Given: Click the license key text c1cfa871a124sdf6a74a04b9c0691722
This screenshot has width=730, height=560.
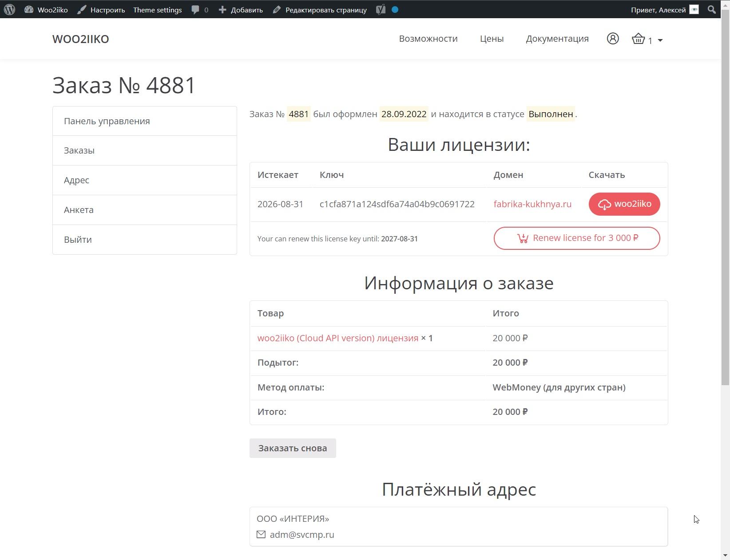Looking at the screenshot, I should pos(397,204).
